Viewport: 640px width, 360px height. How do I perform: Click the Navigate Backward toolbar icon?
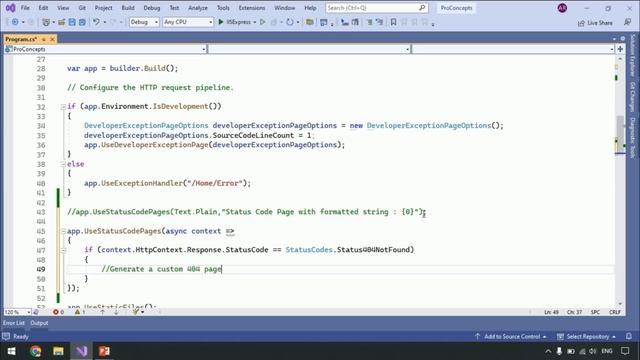15,22
